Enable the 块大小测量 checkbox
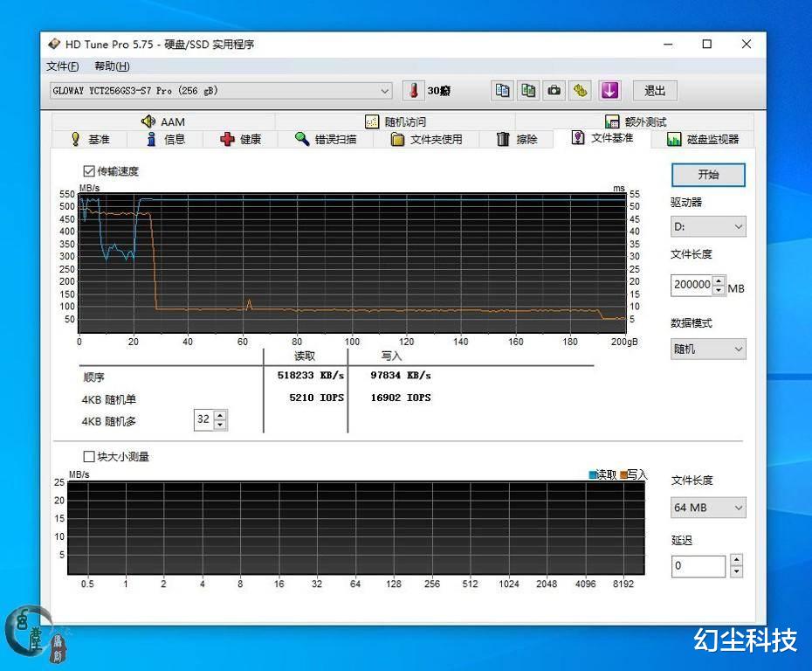 (x=89, y=456)
